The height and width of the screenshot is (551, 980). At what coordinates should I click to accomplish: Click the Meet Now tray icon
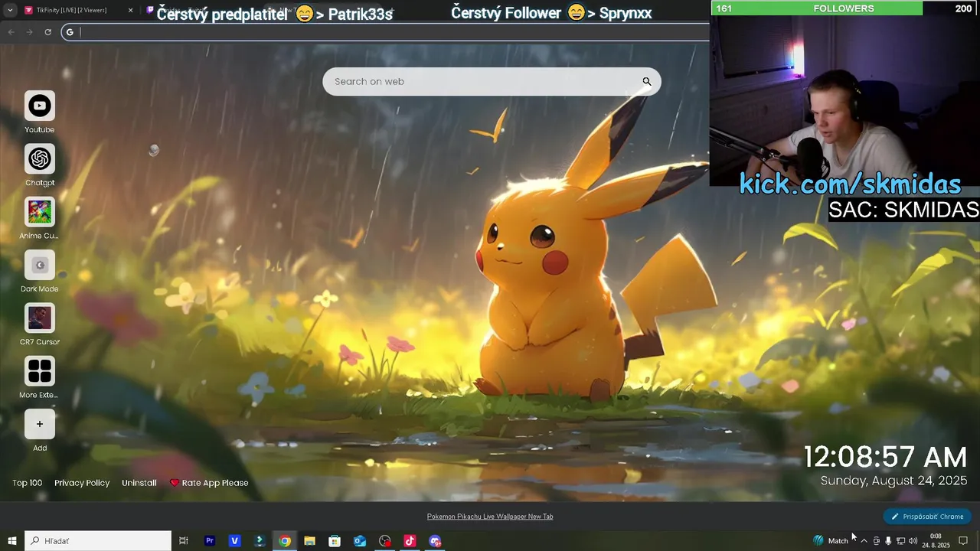click(x=877, y=541)
